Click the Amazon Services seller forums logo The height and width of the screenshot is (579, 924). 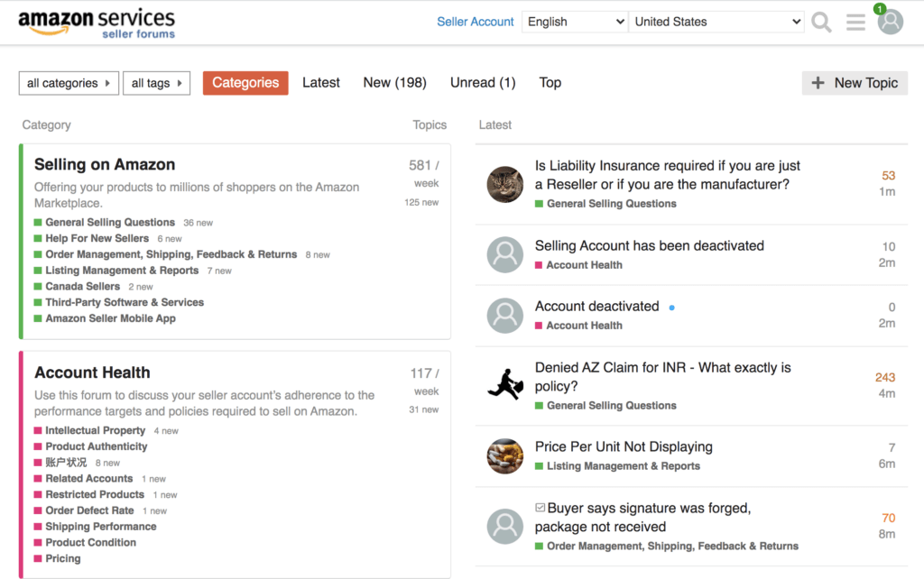(97, 23)
